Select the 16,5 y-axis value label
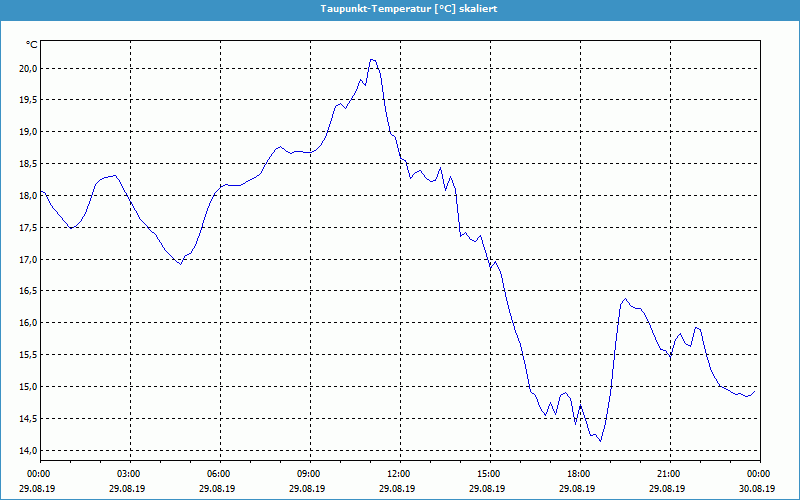This screenshot has height=500, width=800. tap(26, 291)
